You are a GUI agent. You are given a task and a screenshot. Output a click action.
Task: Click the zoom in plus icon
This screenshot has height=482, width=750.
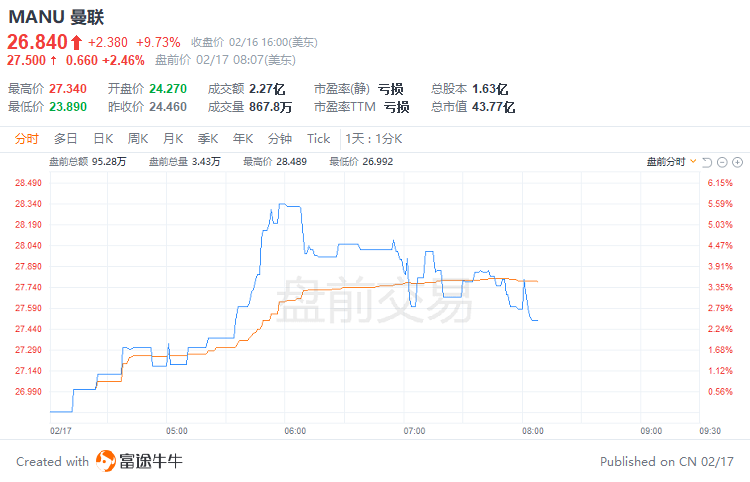pos(737,161)
